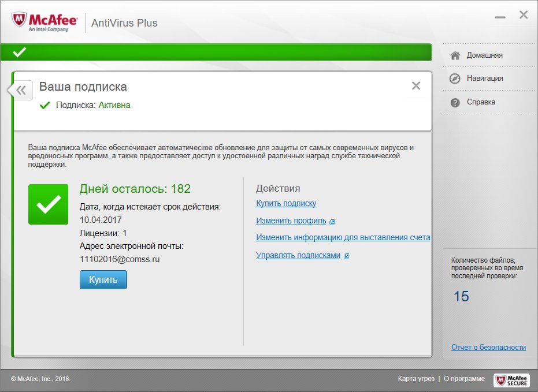
Task: Close the Ваша подписка panel
Action: click(416, 85)
